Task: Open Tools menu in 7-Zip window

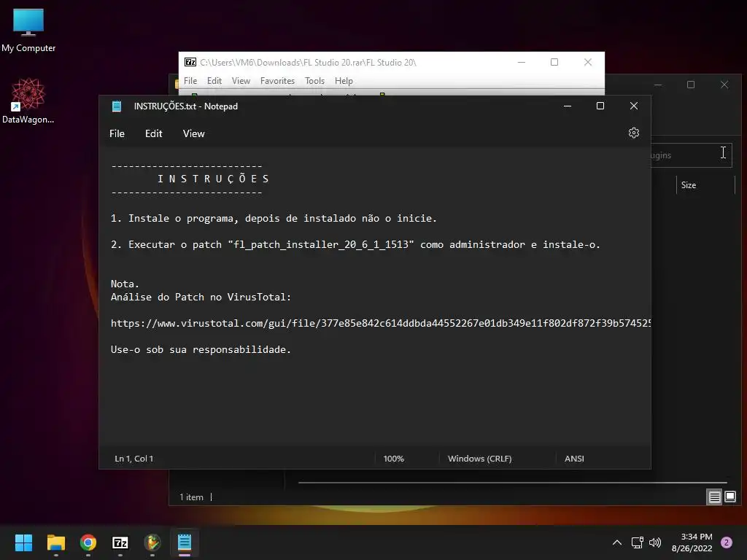Action: pyautogui.click(x=314, y=81)
